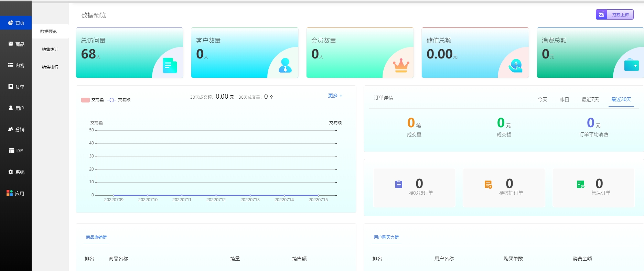Click the orange icon for 待核销订单
The width and height of the screenshot is (644, 271).
(489, 184)
